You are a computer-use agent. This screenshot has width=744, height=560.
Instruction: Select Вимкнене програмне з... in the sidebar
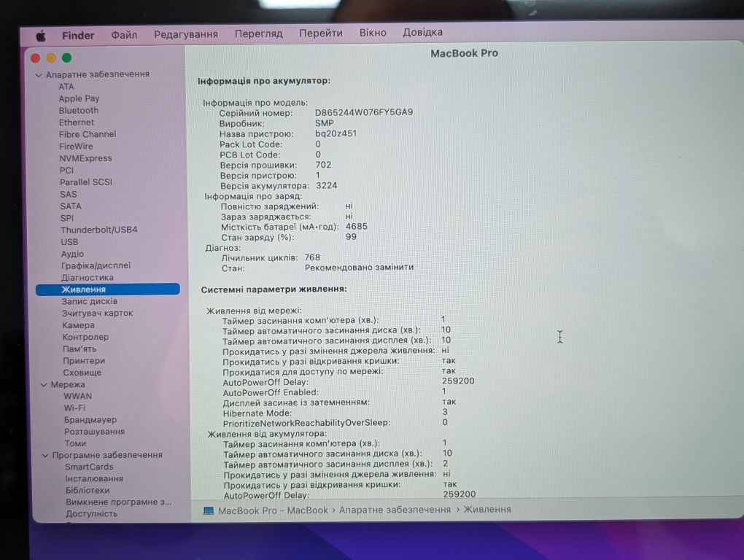[x=119, y=502]
